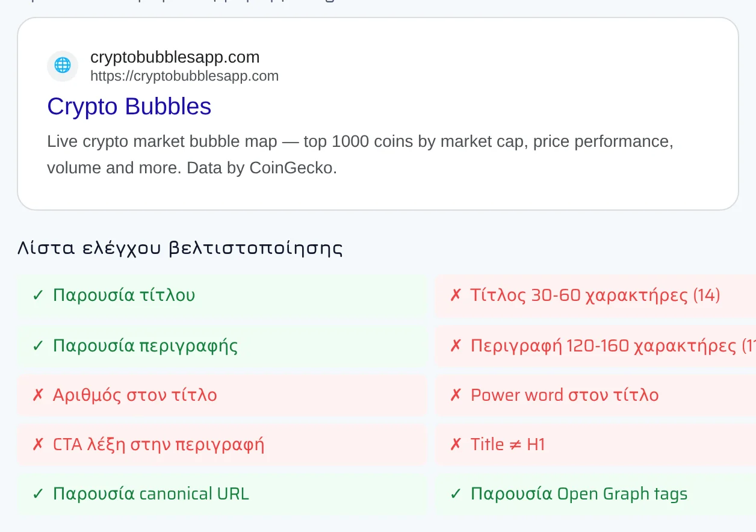Click the X icon beside Title ≠ H1
The height and width of the screenshot is (532, 756).
pyautogui.click(x=456, y=445)
